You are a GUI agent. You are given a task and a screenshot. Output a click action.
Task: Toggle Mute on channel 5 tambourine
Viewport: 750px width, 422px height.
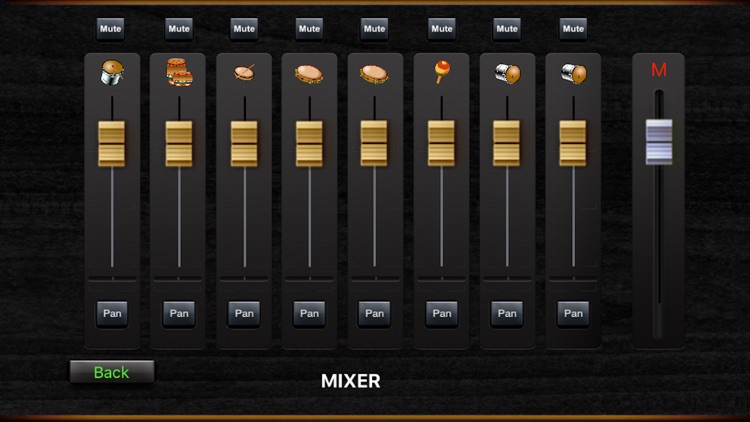(374, 29)
